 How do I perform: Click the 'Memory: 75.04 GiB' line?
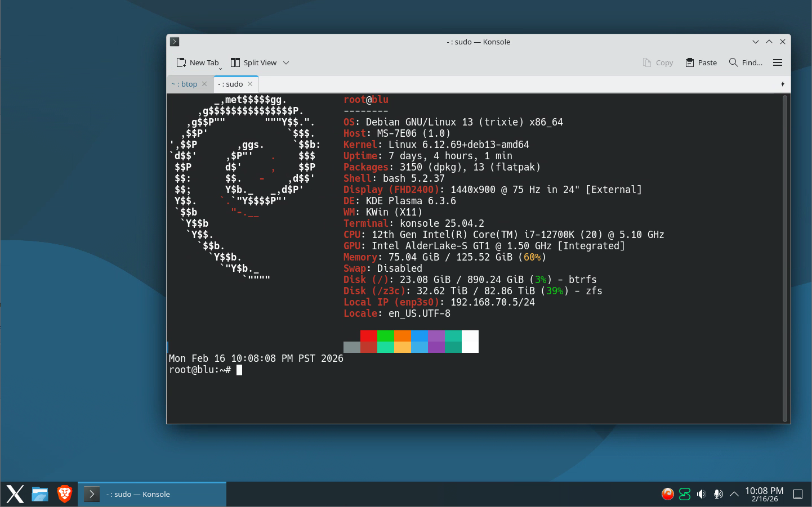pos(445,257)
